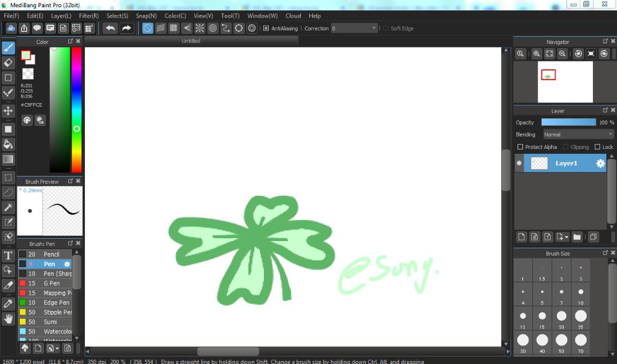Close the Brush Preview panel
The image size is (617, 364).
tap(78, 181)
